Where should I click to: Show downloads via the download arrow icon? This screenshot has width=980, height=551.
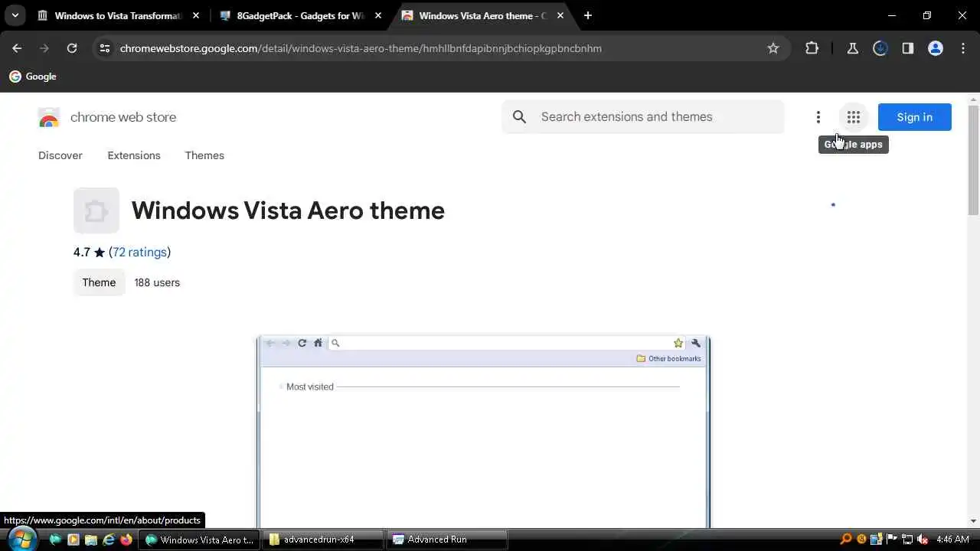point(880,48)
